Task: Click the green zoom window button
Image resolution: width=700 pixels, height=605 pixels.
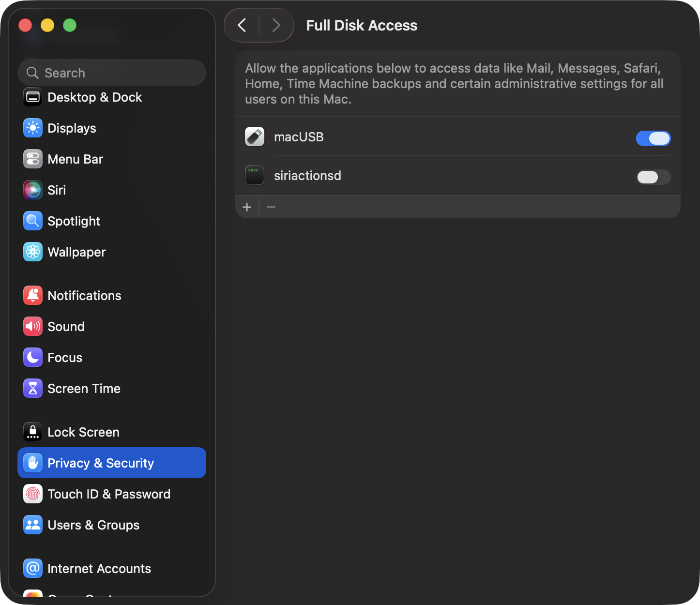Action: point(70,25)
